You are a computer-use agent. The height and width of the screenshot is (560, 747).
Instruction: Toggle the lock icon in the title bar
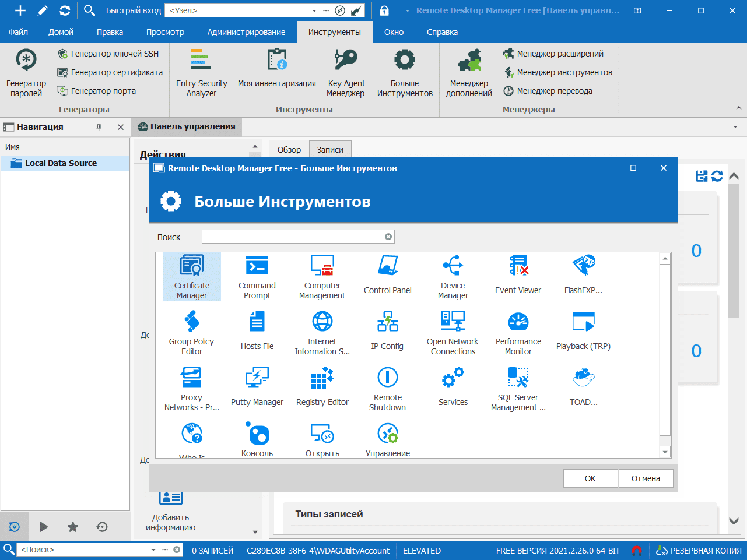(x=384, y=10)
